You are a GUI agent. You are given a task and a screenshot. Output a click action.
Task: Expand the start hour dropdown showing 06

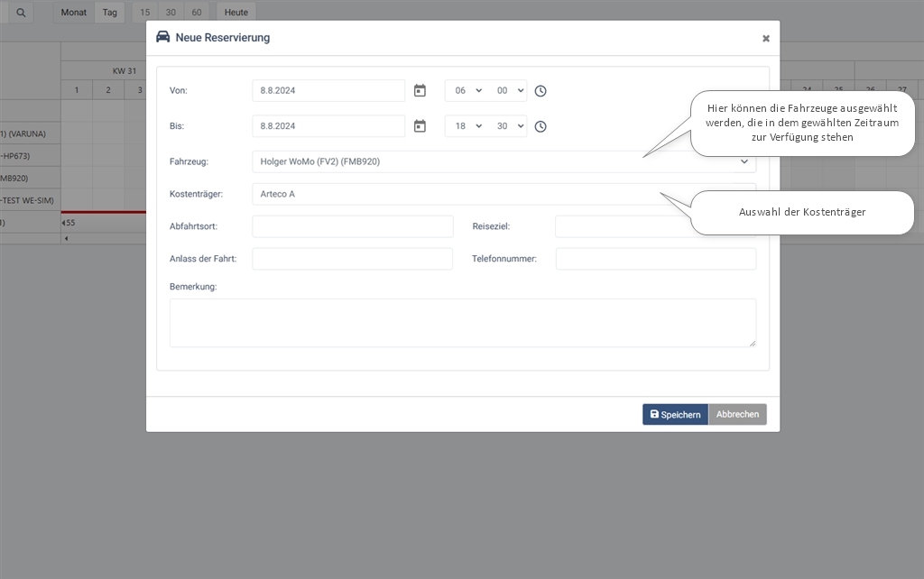point(466,90)
